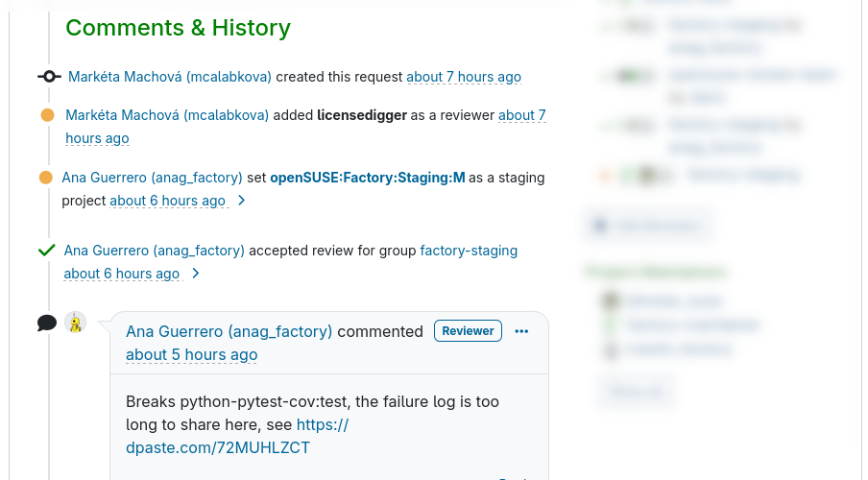Open Markéta Machová's profile from the licensedigger entry

[167, 115]
